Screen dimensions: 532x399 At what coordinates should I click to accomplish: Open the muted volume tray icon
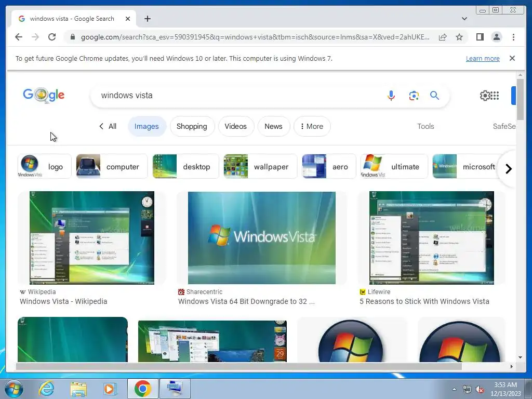[480, 390]
